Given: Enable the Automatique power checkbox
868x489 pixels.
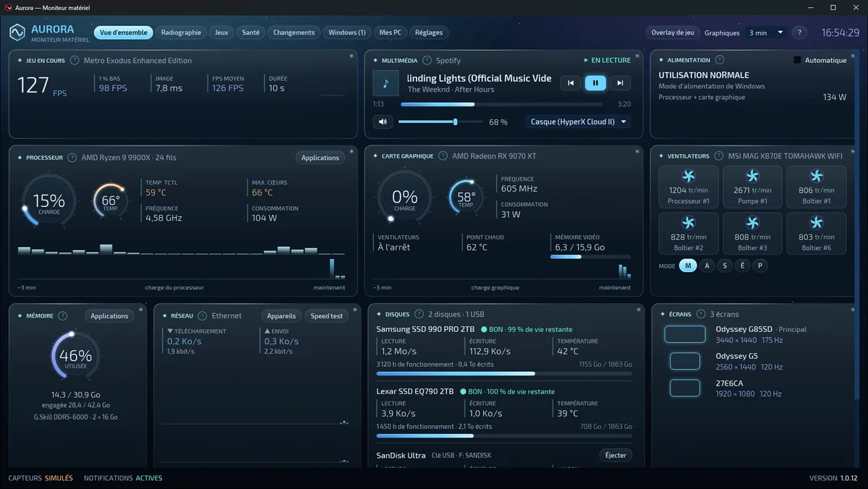Looking at the screenshot, I should point(797,60).
